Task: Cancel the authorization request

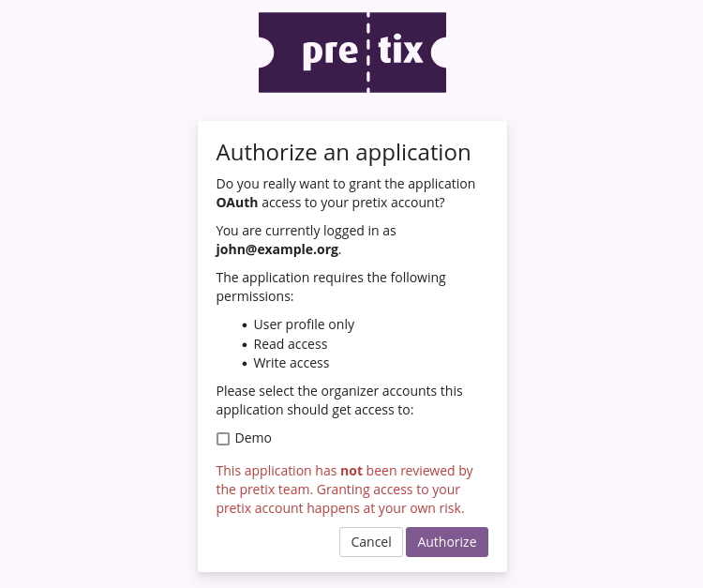Action: (x=371, y=542)
